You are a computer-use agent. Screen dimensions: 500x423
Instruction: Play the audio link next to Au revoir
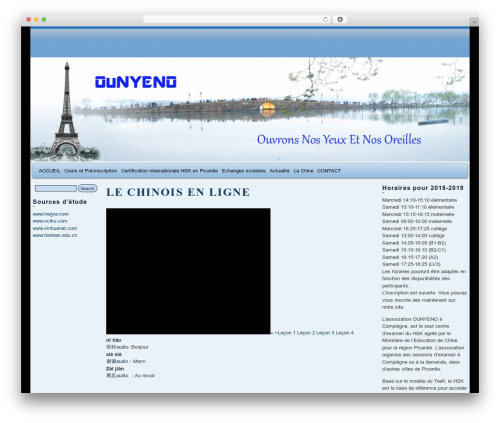click(122, 375)
